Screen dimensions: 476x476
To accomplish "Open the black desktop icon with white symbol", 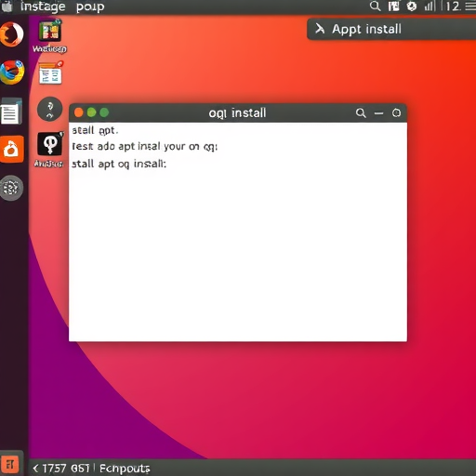I will tap(50, 143).
